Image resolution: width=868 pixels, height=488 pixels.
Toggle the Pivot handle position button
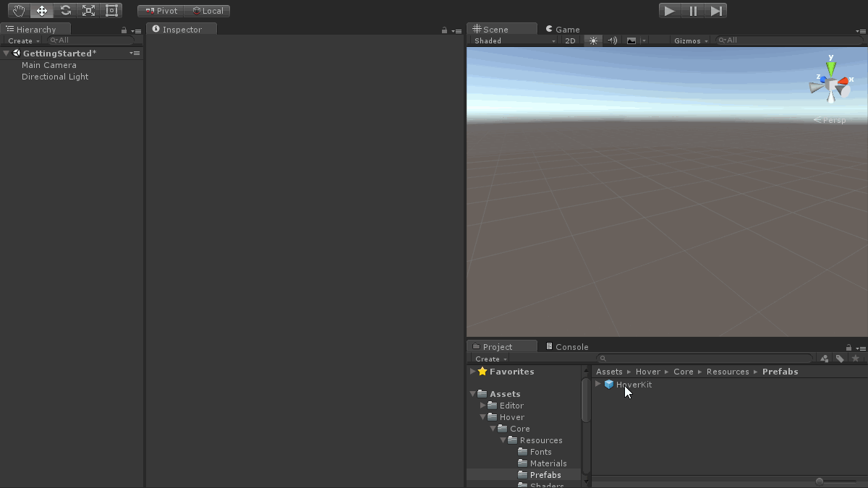click(161, 11)
